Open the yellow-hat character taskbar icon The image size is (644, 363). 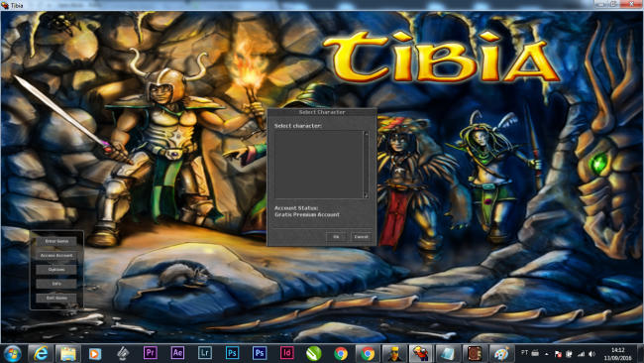pyautogui.click(x=394, y=353)
